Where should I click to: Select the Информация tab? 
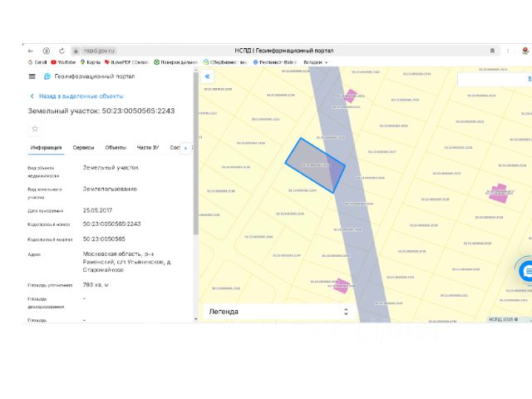[47, 148]
